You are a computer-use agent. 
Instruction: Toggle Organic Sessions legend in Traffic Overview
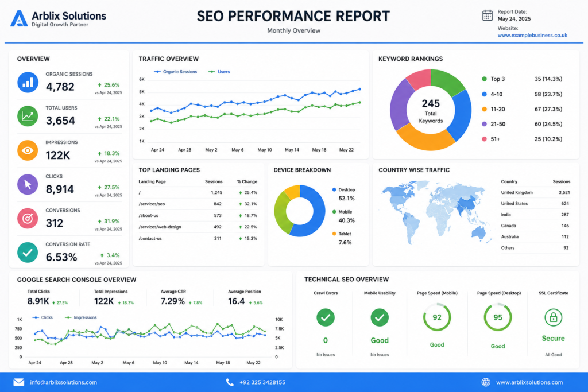pos(175,72)
